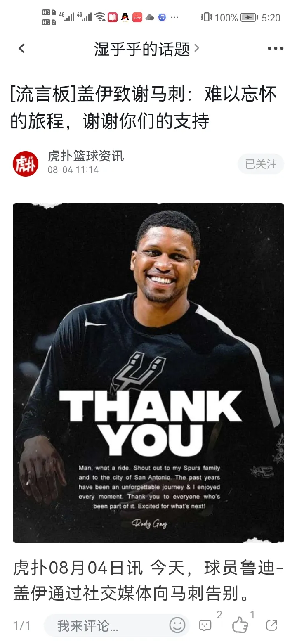297x644 pixels.
Task: Share the post using share icon
Action: [x=271, y=625]
